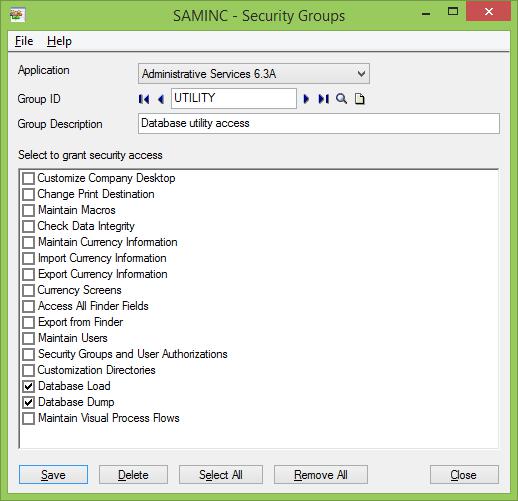Open the Group ID finder magnifier
Viewport: 518px width, 501px height.
click(341, 99)
